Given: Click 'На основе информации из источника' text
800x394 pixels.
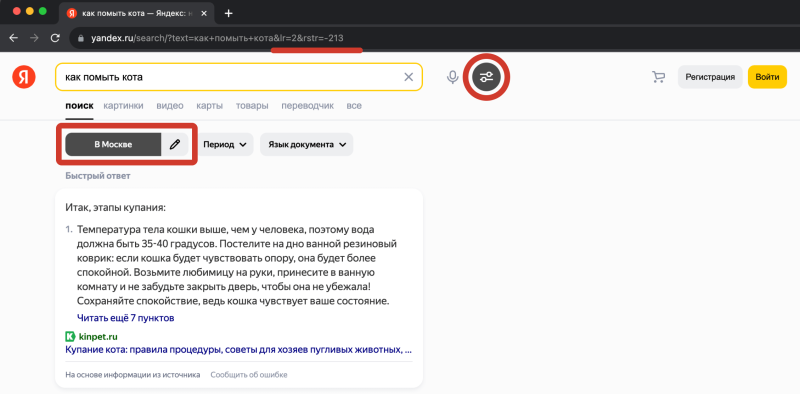Looking at the screenshot, I should tap(133, 375).
